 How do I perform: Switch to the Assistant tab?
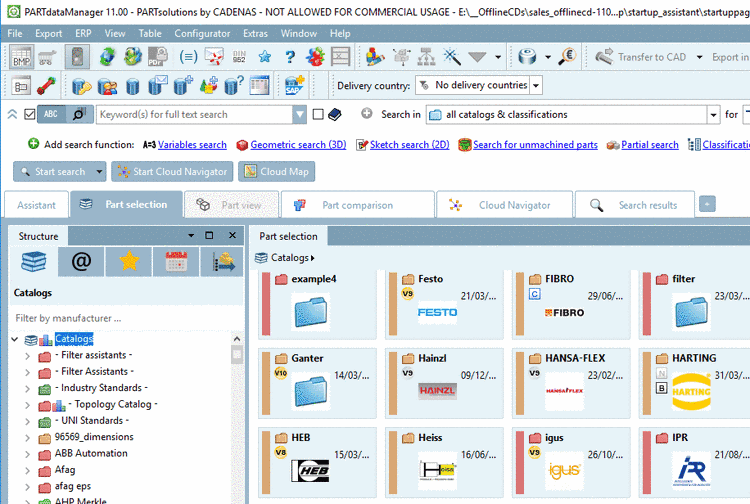pyautogui.click(x=36, y=205)
